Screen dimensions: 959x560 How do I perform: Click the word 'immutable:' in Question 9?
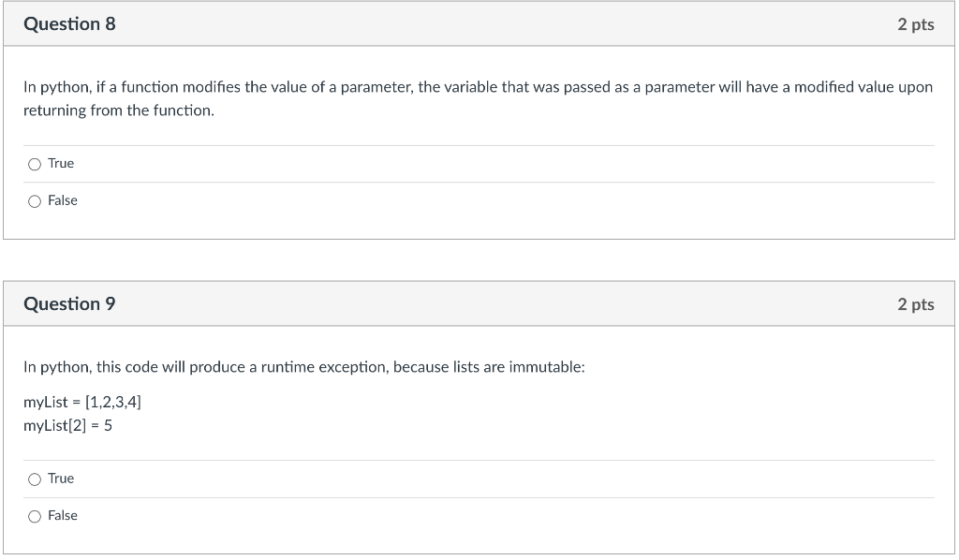[547, 367]
